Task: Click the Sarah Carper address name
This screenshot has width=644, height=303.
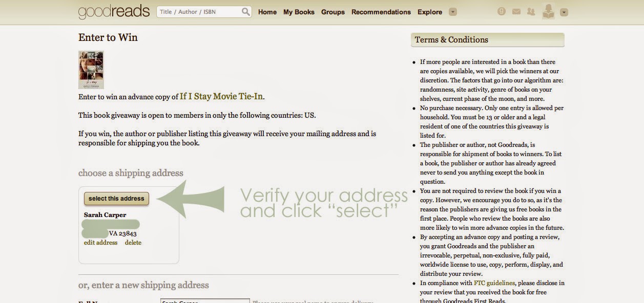Action: (105, 215)
